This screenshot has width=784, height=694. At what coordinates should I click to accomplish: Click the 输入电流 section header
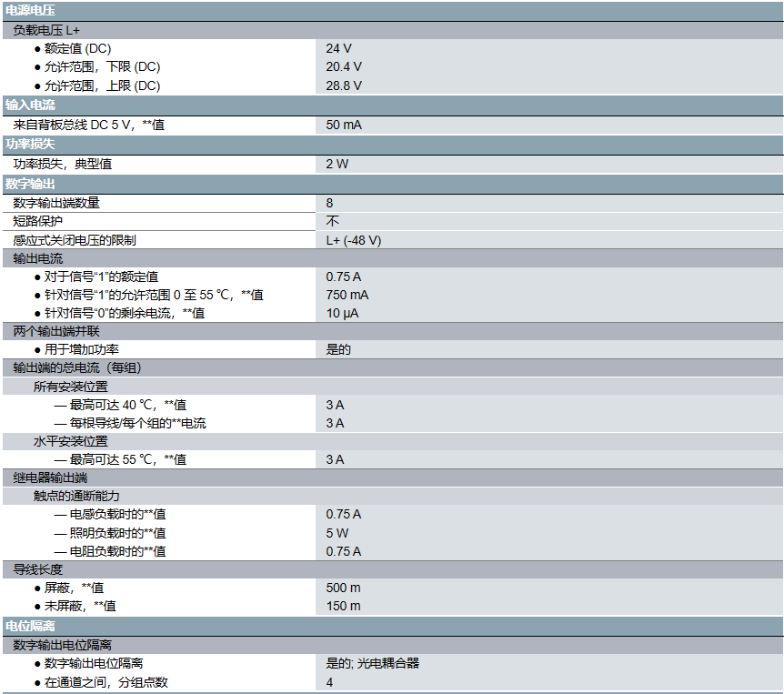coord(30,105)
